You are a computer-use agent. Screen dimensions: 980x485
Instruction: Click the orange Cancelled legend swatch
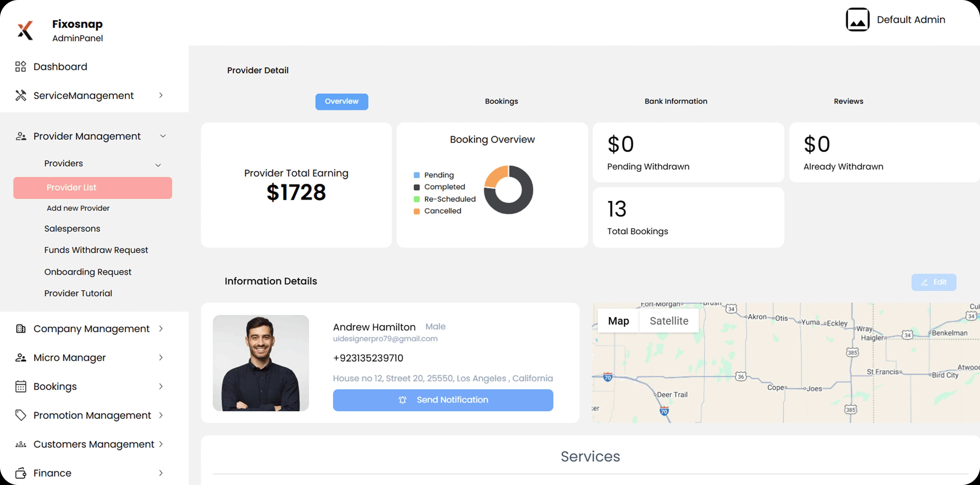[x=416, y=211]
